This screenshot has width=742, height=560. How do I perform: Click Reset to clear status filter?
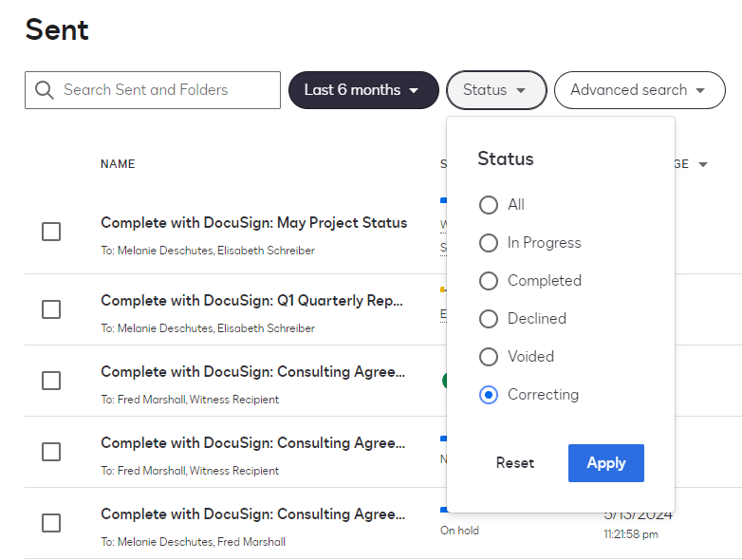click(x=515, y=463)
